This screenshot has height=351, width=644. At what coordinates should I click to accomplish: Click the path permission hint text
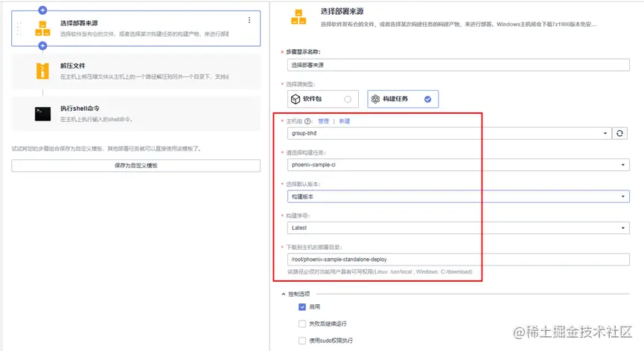coord(380,272)
